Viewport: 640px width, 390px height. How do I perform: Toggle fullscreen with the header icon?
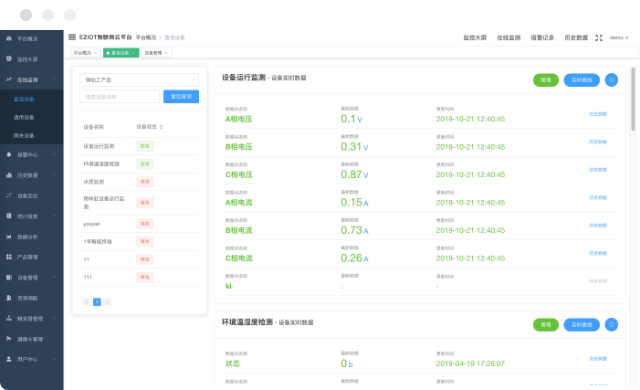pos(599,38)
